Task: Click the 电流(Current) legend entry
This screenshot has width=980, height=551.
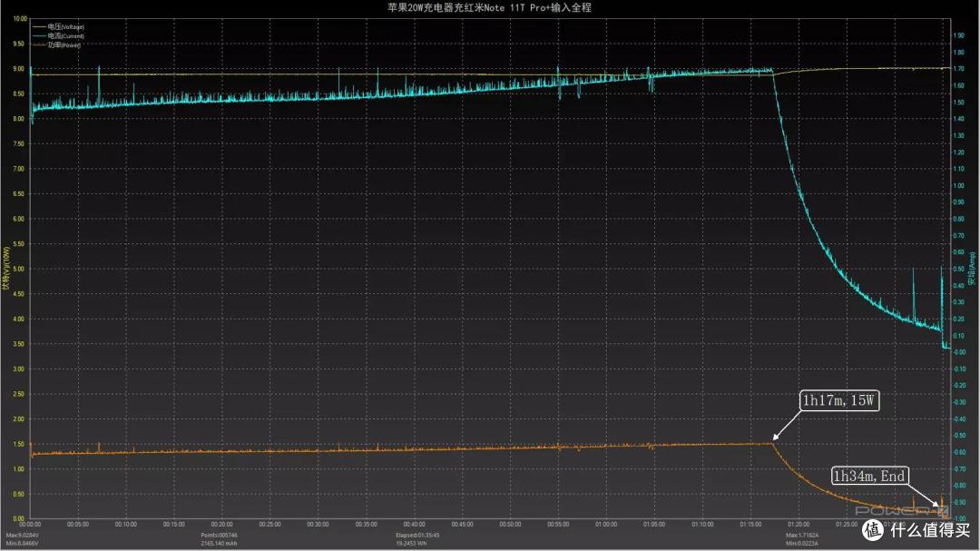Action: click(x=58, y=35)
